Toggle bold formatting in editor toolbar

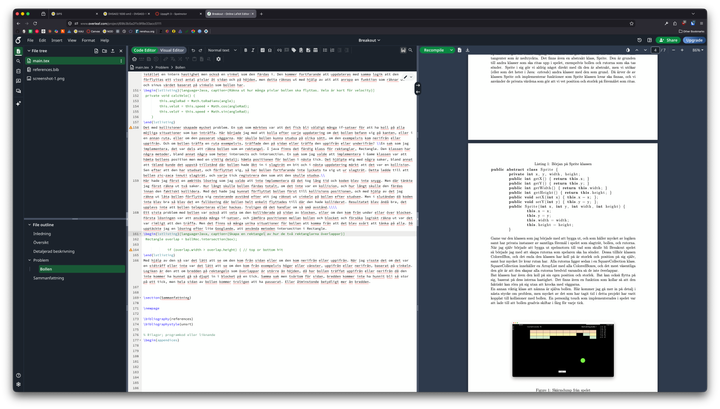(246, 49)
